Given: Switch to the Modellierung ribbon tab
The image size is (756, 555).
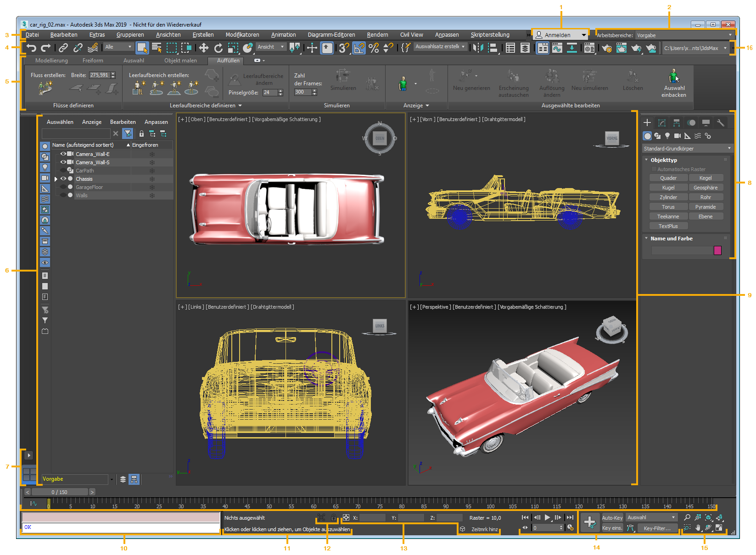Looking at the screenshot, I should 51,61.
